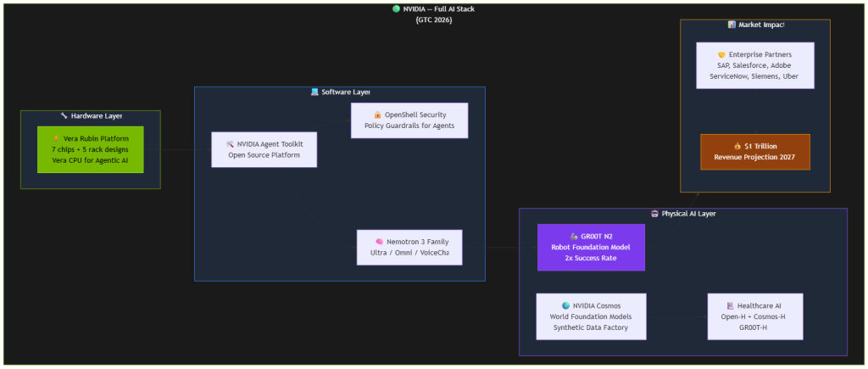Click the (GTC 2026) subtitle text
Viewport: 868px width, 369px height.
(434, 20)
